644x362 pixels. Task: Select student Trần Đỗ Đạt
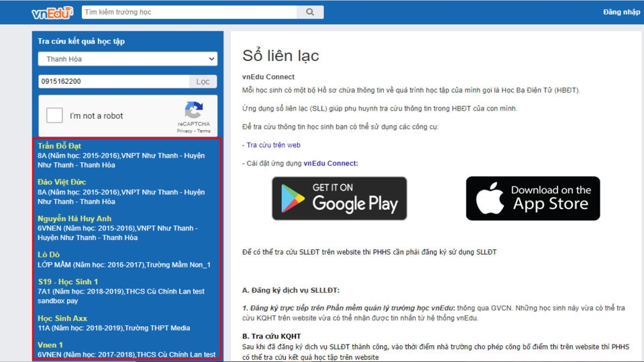(x=59, y=145)
